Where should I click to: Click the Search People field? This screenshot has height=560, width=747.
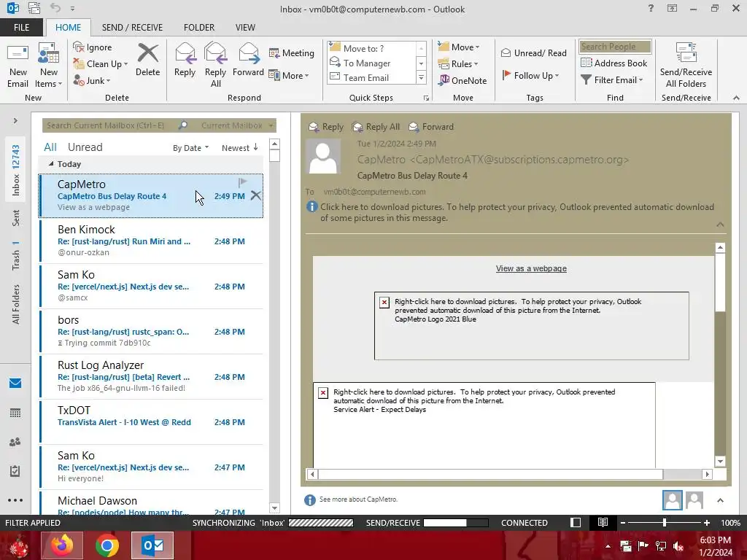click(615, 47)
